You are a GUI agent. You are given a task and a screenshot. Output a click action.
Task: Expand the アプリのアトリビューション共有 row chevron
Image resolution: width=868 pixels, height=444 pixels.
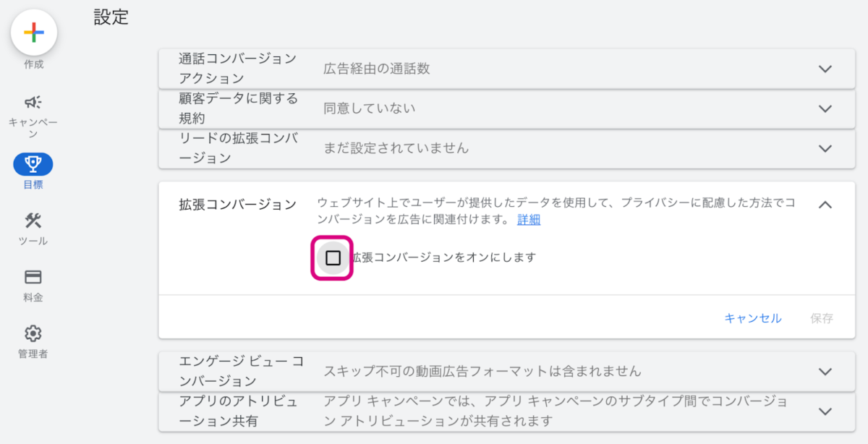825,411
